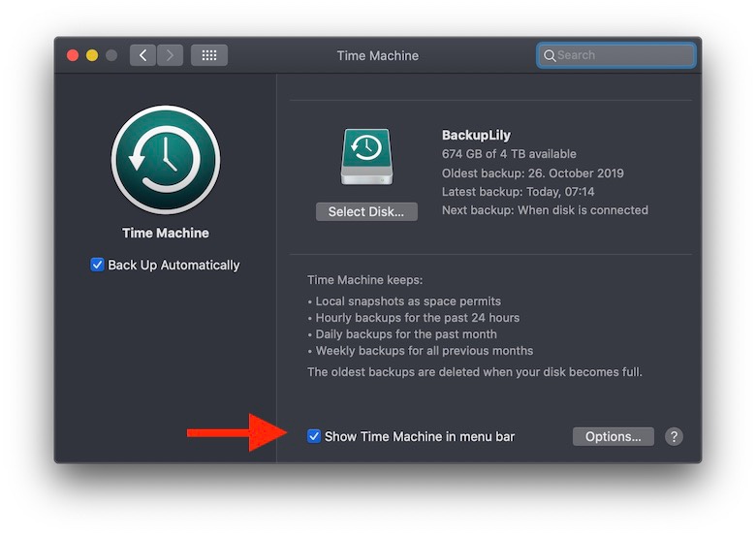This screenshot has height=535, width=756.
Task: Click 'Weekly backups for all previous months'
Action: tap(425, 351)
